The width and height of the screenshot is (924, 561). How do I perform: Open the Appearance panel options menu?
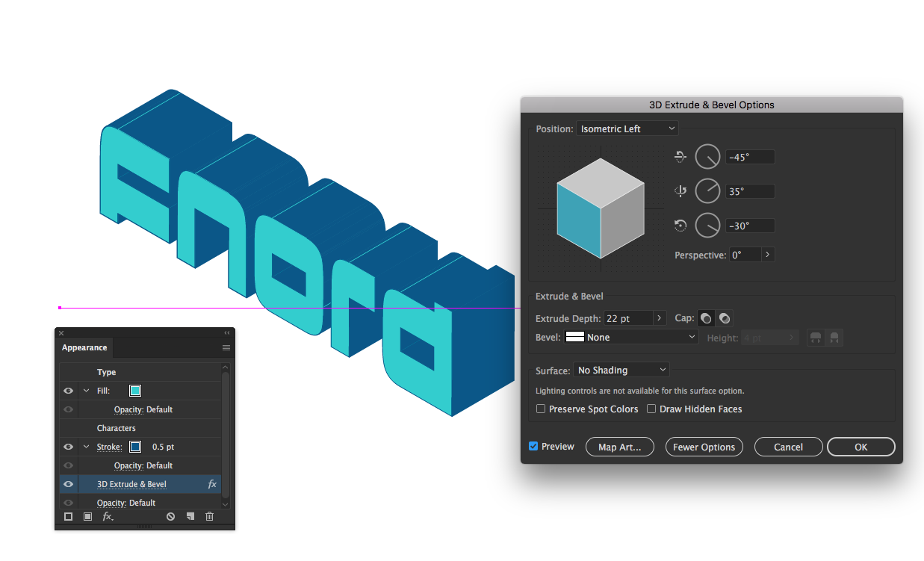[226, 348]
